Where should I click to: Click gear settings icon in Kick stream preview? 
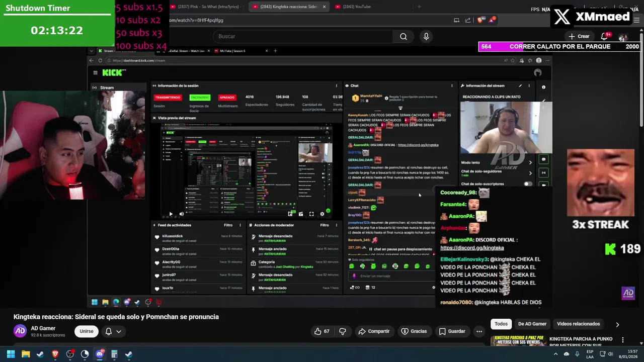pyautogui.click(x=323, y=214)
